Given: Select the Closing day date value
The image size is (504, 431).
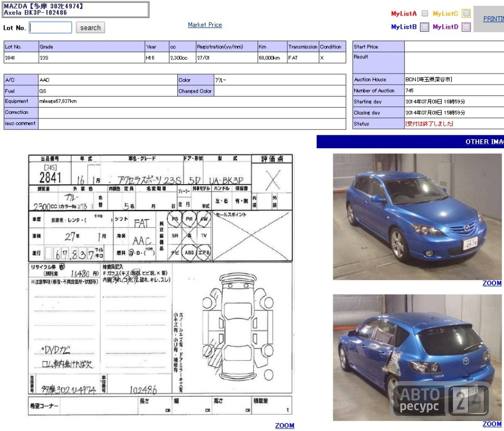Looking at the screenshot, I should (x=435, y=113).
